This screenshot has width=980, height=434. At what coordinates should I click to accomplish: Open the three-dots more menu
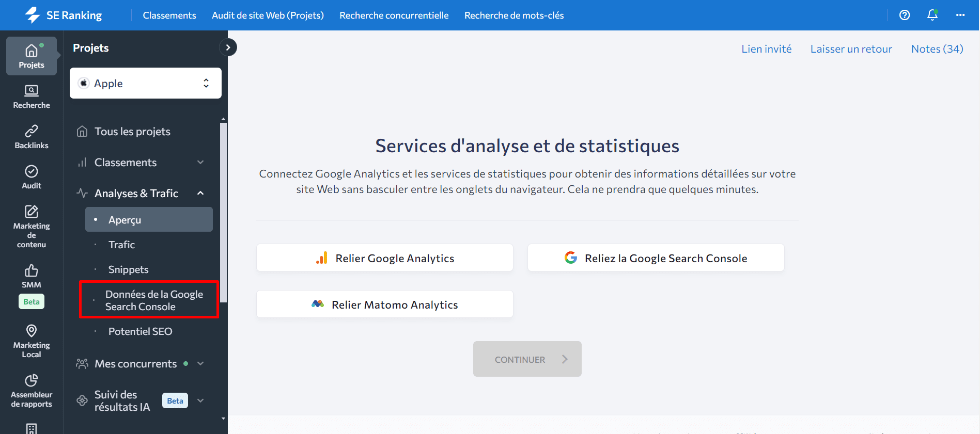[x=960, y=15]
